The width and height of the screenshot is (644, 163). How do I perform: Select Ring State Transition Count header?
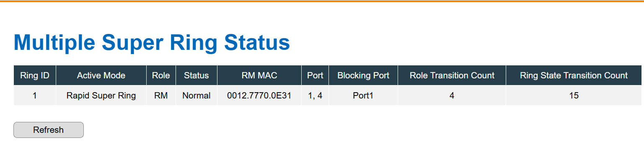(574, 75)
